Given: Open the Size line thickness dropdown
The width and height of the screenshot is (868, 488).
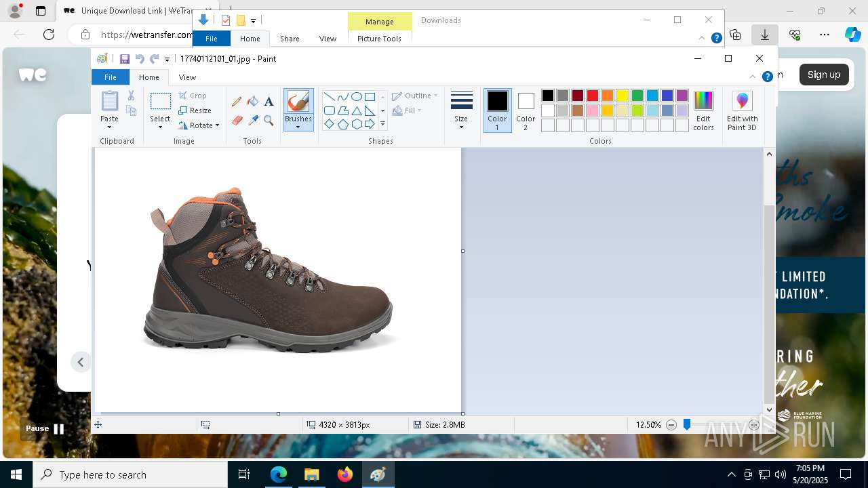Looking at the screenshot, I should pyautogui.click(x=461, y=110).
